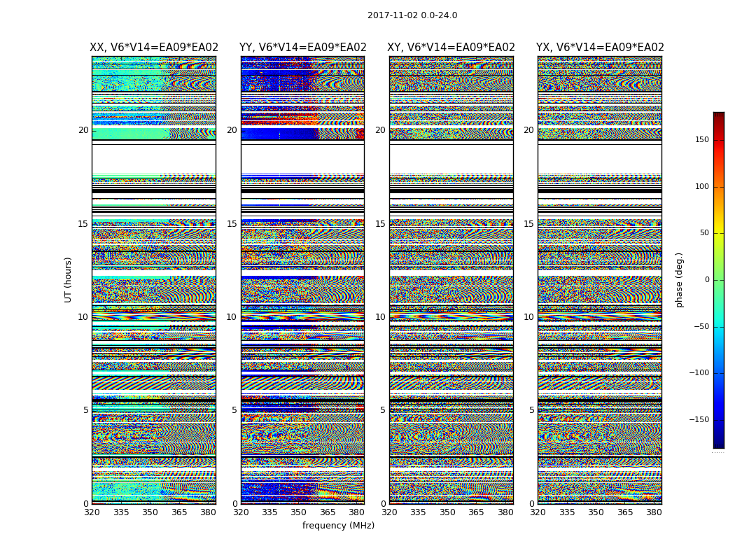Click the figure title '2017-11-02 0.0-24.0'
The height and width of the screenshot is (560, 735).
tap(412, 15)
